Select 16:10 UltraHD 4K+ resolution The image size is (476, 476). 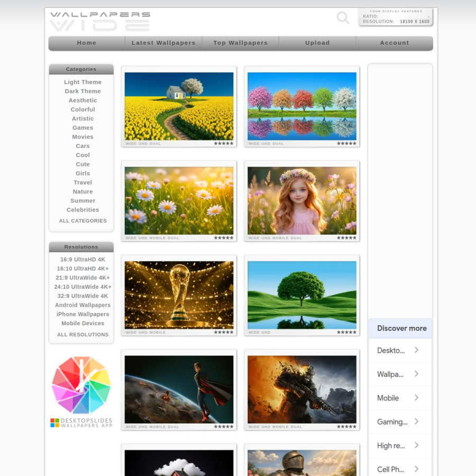pos(83,269)
